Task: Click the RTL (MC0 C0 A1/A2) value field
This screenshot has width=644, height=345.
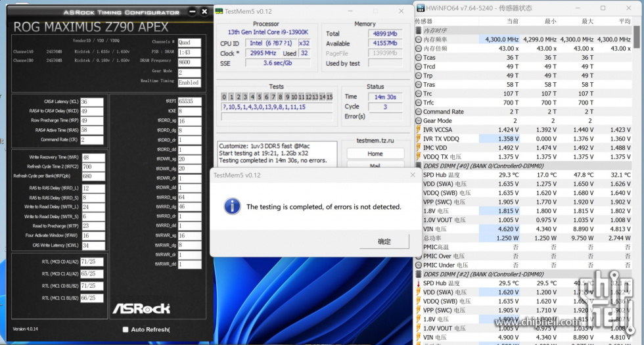Action: coord(92,262)
